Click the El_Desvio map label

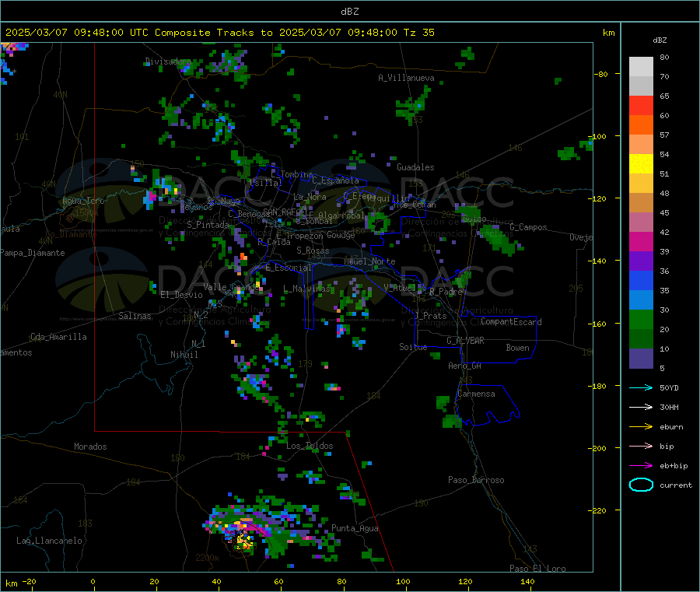182,295
